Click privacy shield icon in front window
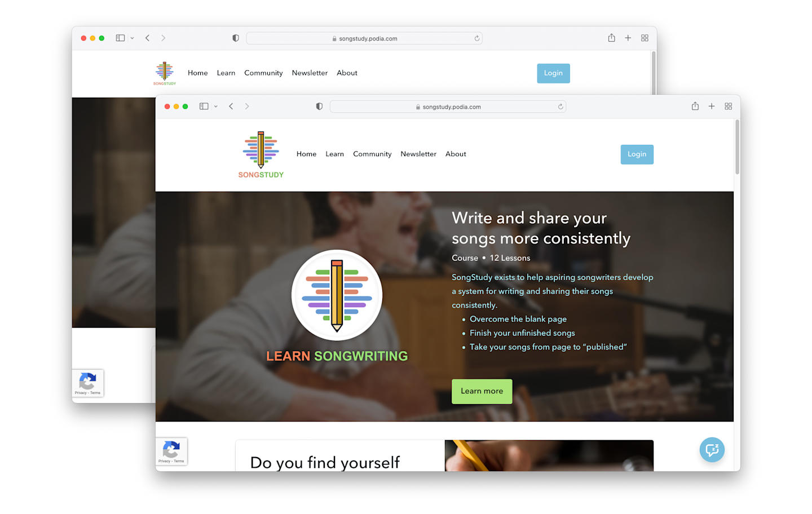Screen dimensions: 812x514 (319, 107)
